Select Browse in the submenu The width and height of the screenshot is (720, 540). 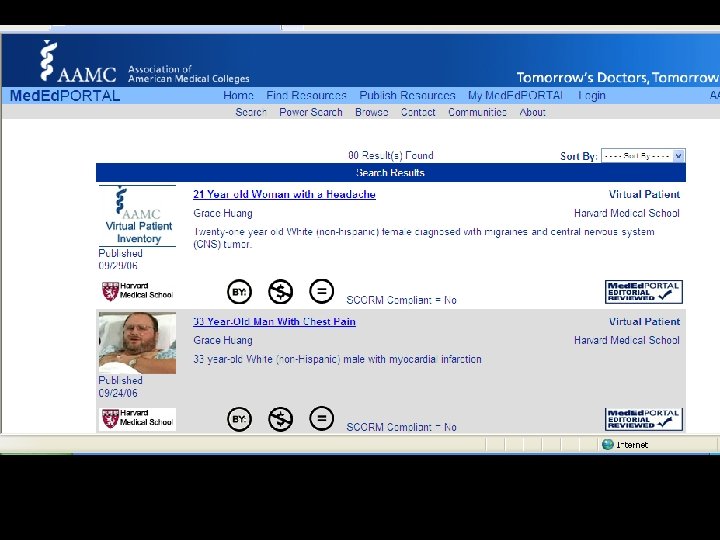(371, 112)
